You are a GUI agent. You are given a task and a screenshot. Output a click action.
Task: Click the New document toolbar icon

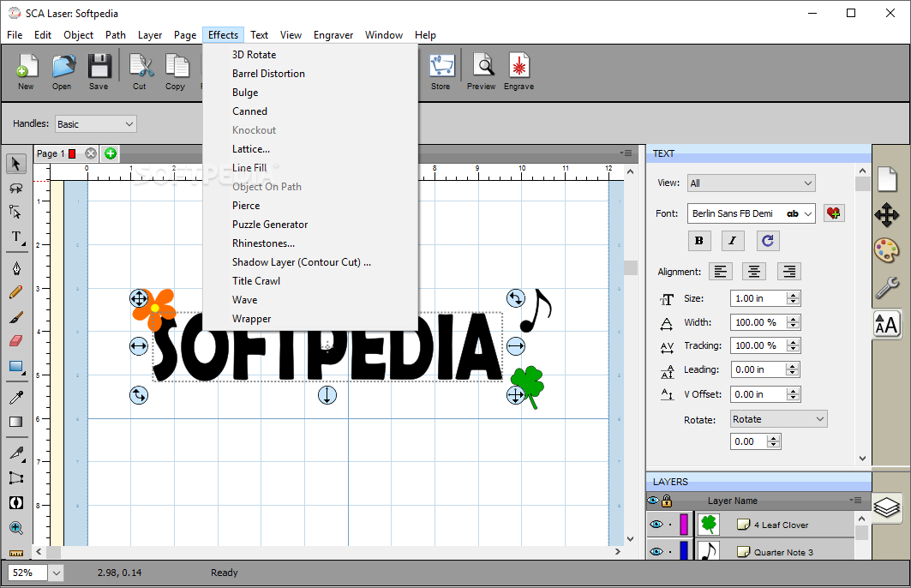[x=27, y=72]
